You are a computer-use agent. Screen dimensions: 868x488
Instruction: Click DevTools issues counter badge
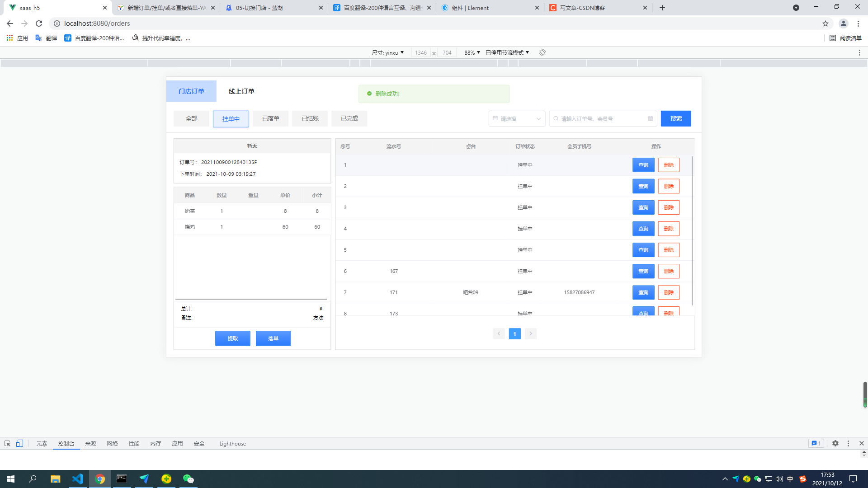click(x=816, y=443)
